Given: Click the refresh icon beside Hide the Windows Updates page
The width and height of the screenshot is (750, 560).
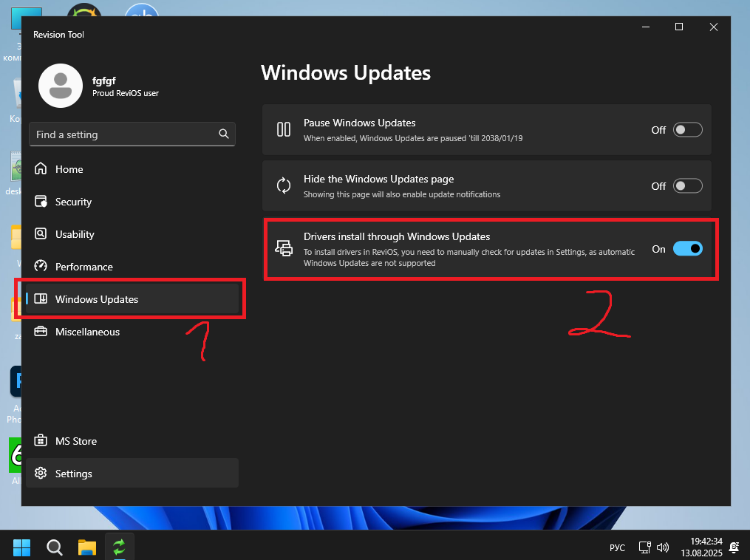Looking at the screenshot, I should coord(284,185).
